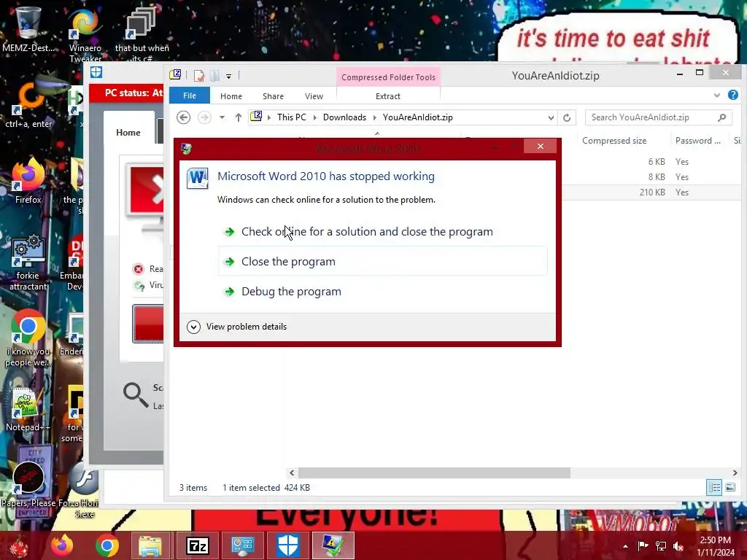Viewport: 747px width, 560px height.
Task: Open File Explorer from the taskbar
Action: [x=150, y=545]
